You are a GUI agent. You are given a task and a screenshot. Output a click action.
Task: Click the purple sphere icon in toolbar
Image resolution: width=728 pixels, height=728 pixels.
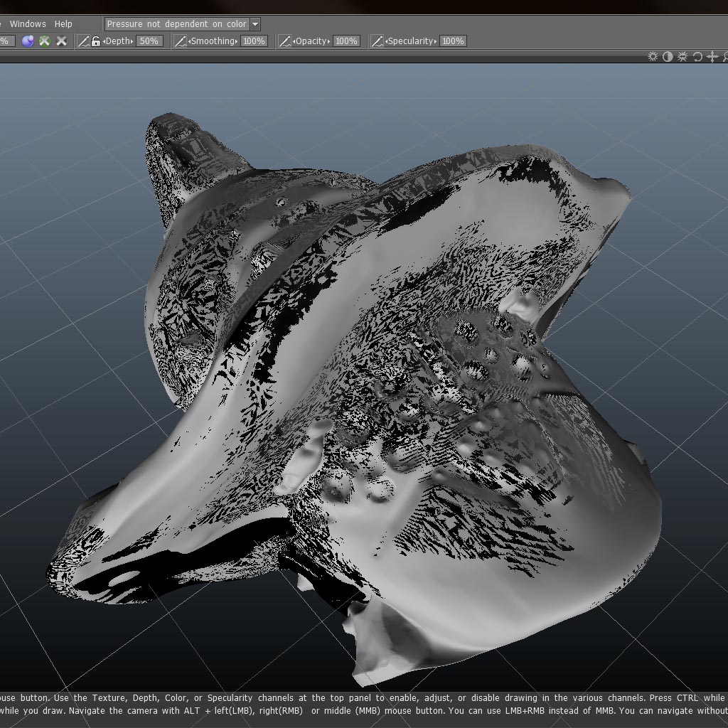tap(28, 41)
